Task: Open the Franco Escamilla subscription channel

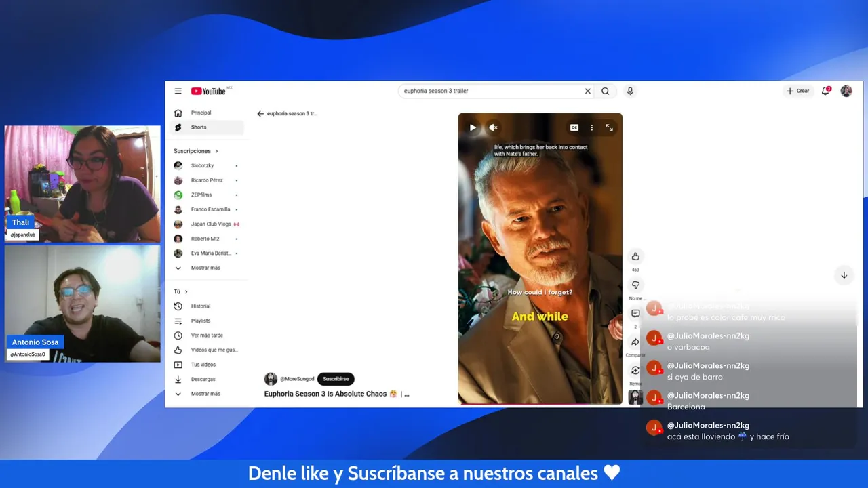Action: point(205,209)
